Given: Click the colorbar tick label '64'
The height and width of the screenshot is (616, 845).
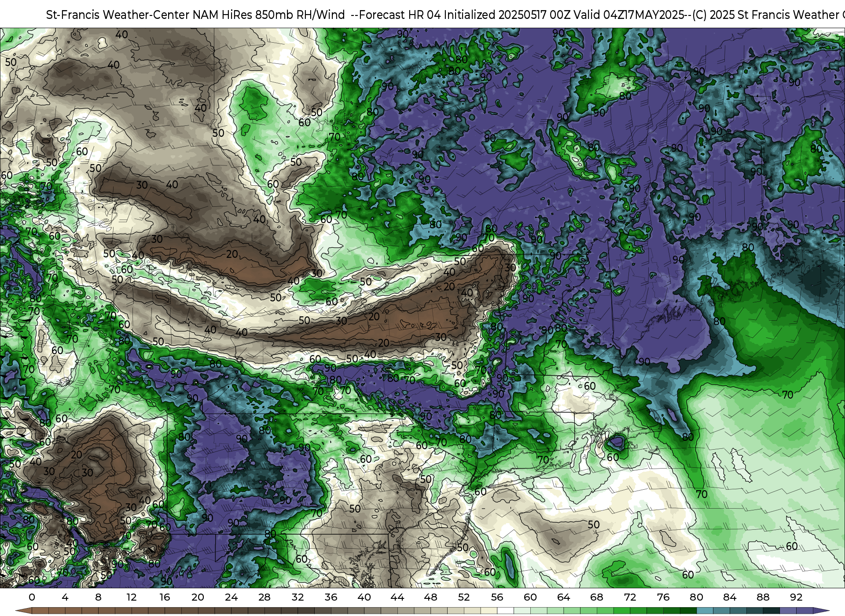Looking at the screenshot, I should [563, 598].
